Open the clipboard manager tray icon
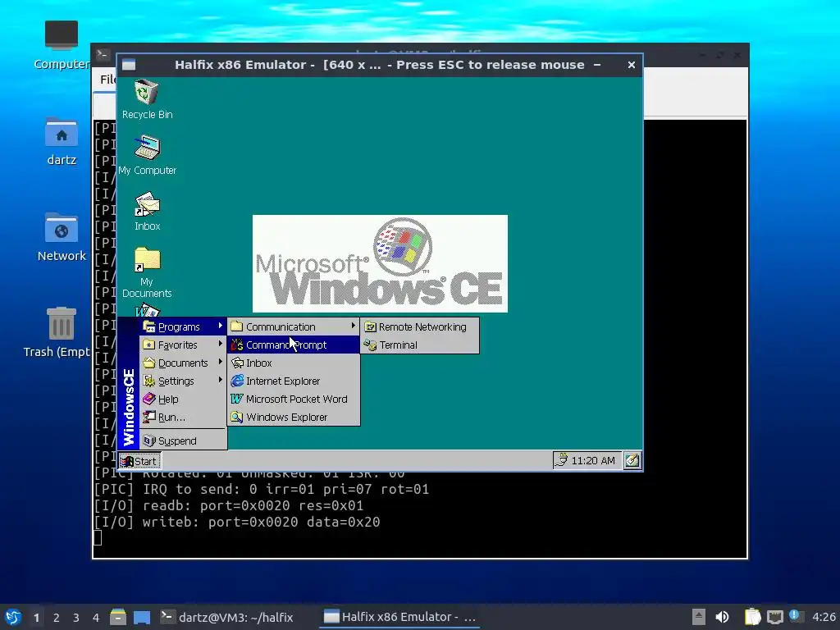 point(752,617)
